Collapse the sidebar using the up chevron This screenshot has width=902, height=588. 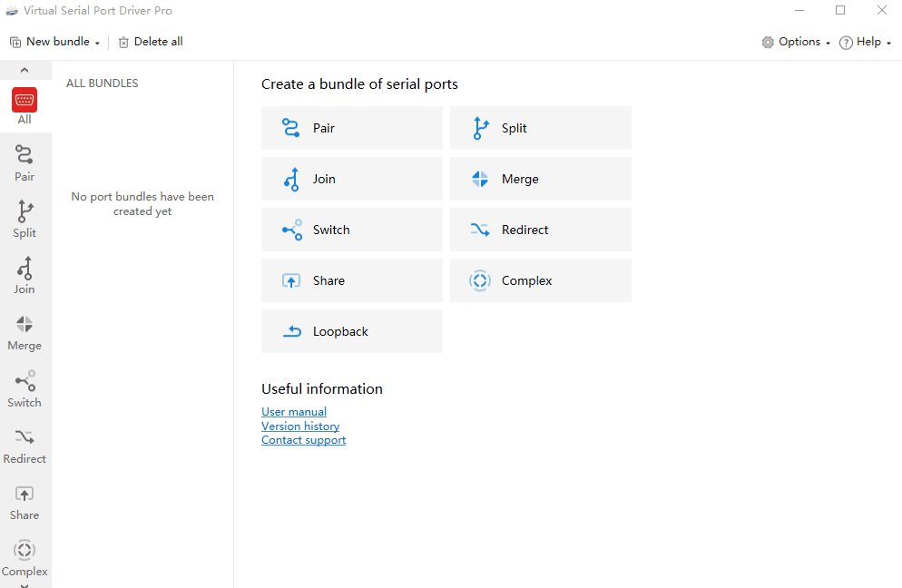(25, 70)
